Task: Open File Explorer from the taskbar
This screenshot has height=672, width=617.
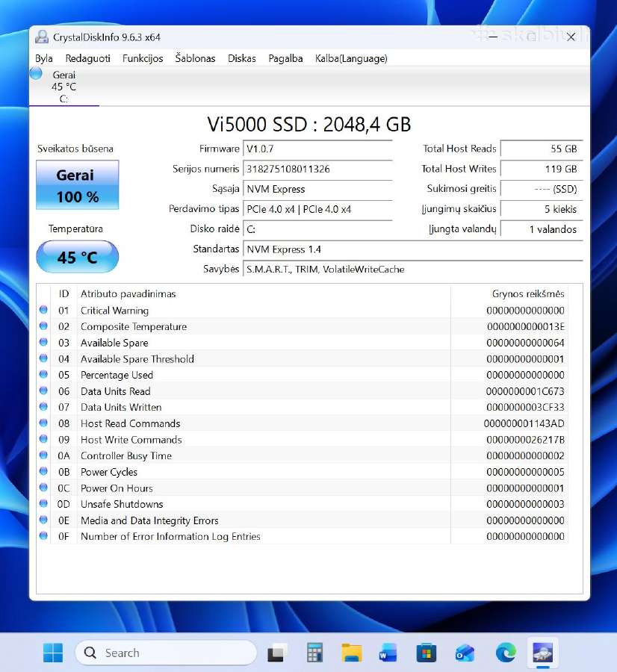Action: (x=352, y=653)
